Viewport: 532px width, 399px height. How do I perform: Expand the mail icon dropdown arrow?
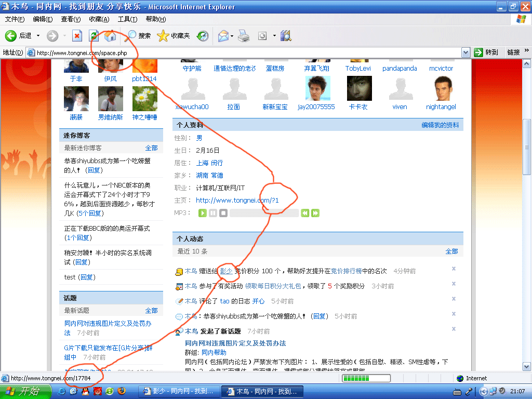[x=232, y=36]
